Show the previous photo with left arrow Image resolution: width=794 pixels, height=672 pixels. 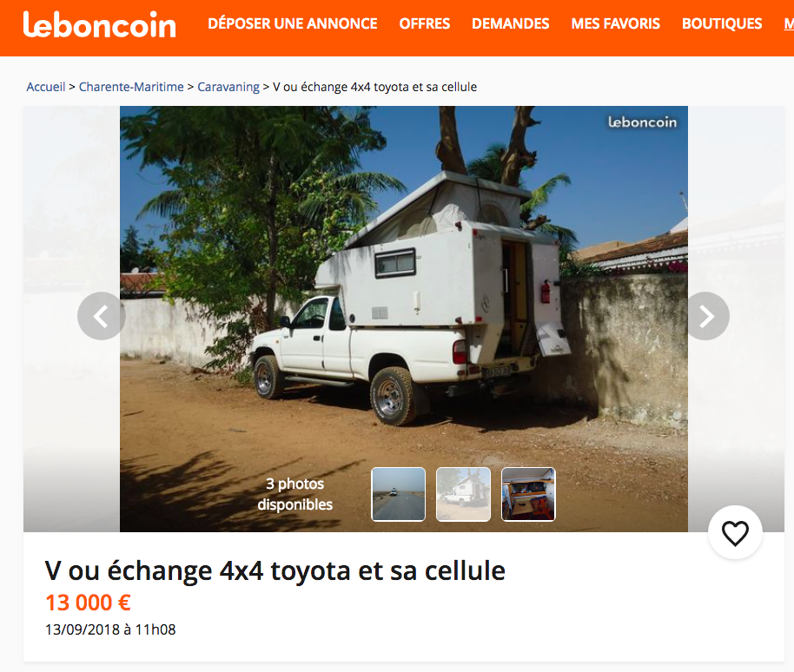102,316
